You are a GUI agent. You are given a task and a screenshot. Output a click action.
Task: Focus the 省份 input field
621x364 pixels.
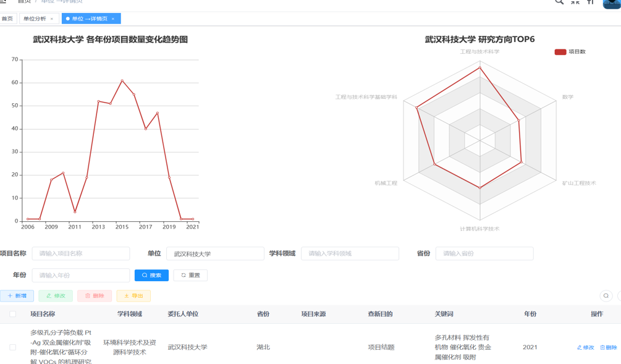point(484,253)
